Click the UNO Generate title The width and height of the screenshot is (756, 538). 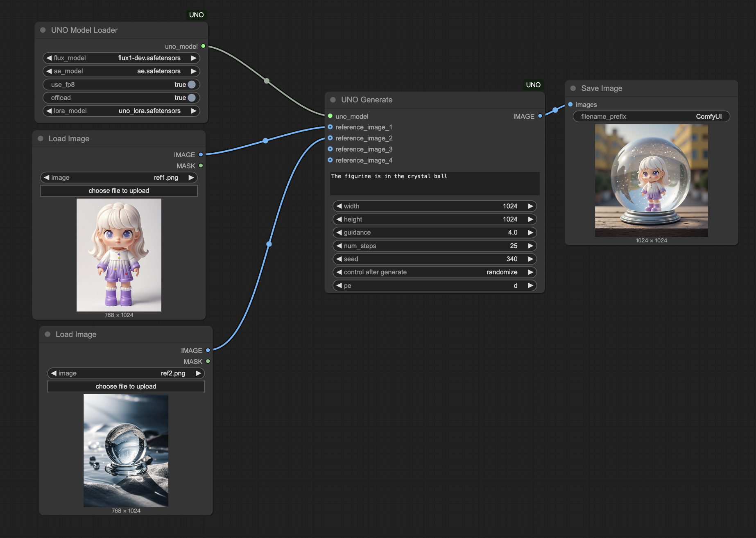tap(367, 99)
